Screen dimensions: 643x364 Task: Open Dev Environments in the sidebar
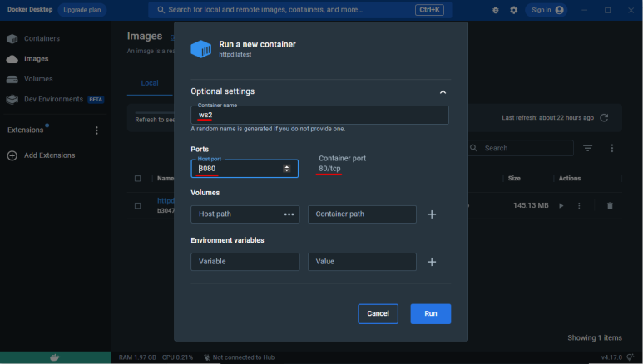coord(55,99)
